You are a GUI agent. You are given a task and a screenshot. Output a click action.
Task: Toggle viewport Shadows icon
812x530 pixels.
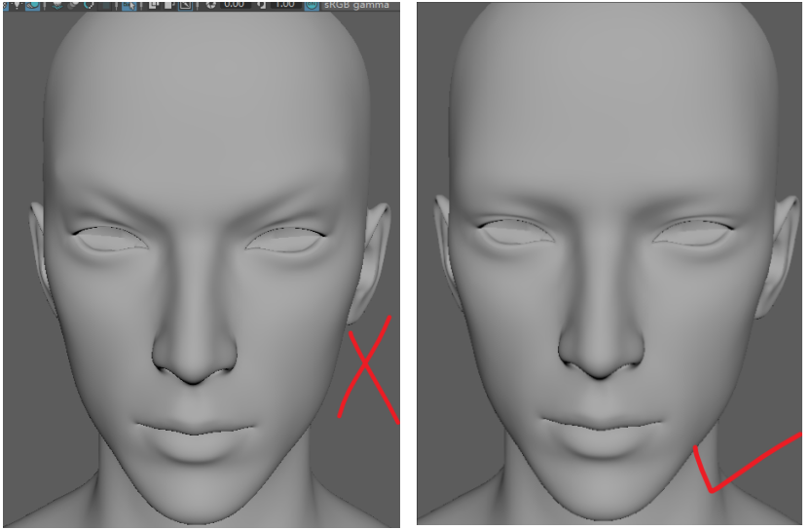(x=33, y=5)
